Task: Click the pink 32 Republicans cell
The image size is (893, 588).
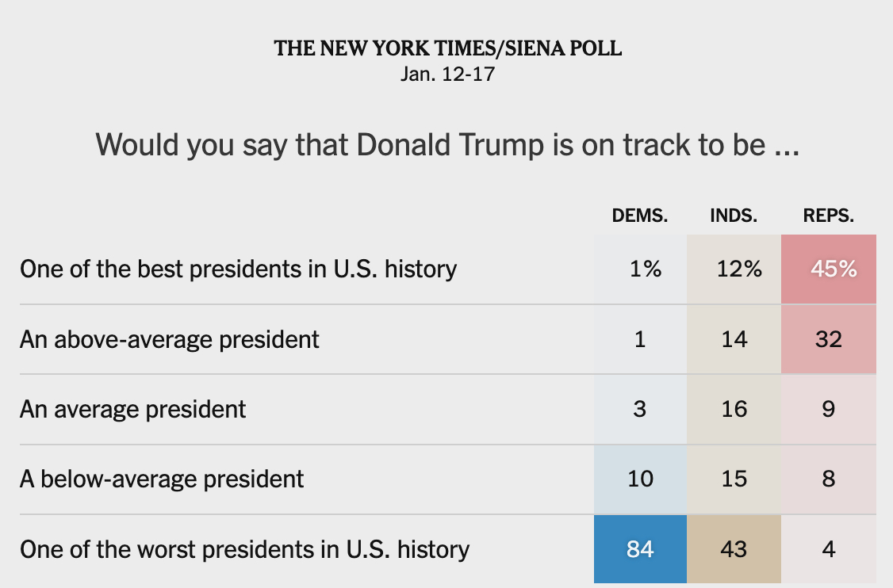Action: [829, 340]
